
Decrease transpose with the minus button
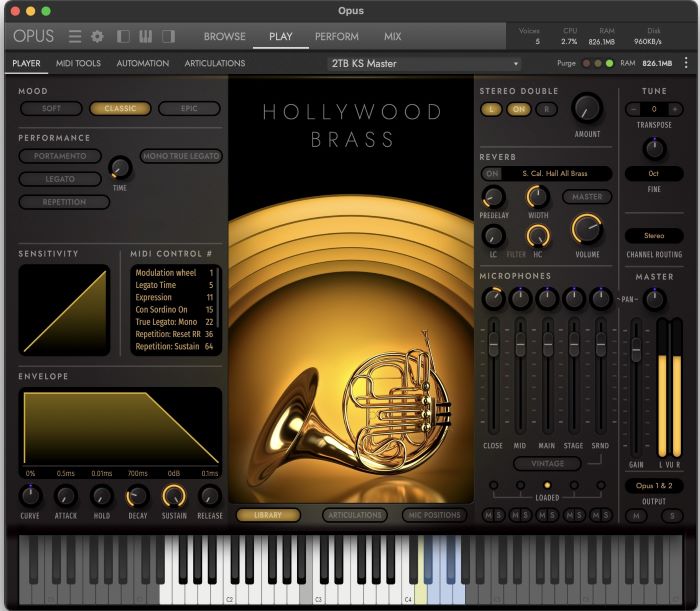[x=633, y=109]
